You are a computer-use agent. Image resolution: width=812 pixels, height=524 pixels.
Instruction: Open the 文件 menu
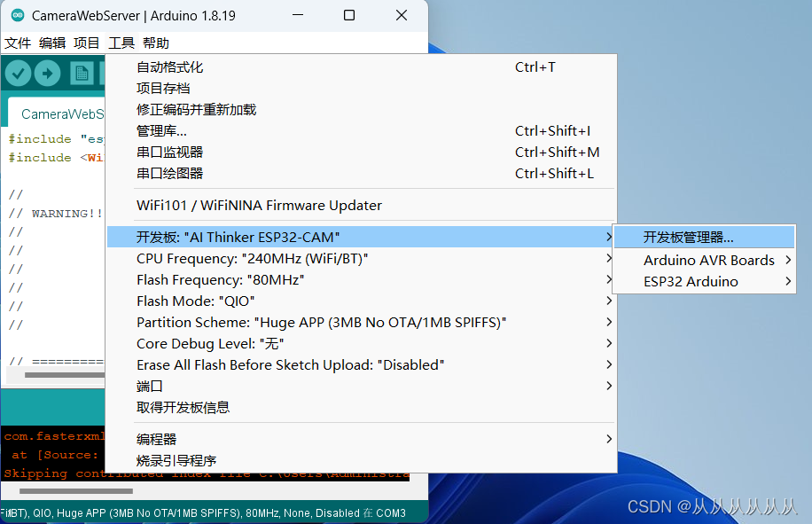click(x=18, y=43)
